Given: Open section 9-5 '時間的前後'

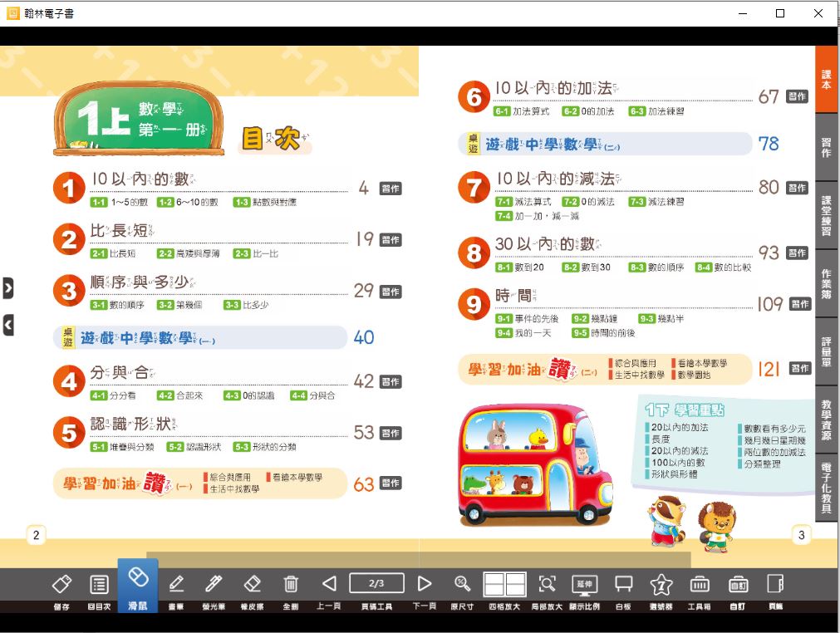Looking at the screenshot, I should click(x=603, y=332).
